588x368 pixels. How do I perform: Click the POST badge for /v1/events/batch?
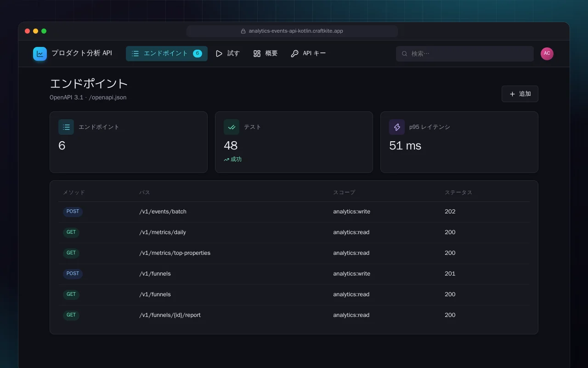point(73,212)
